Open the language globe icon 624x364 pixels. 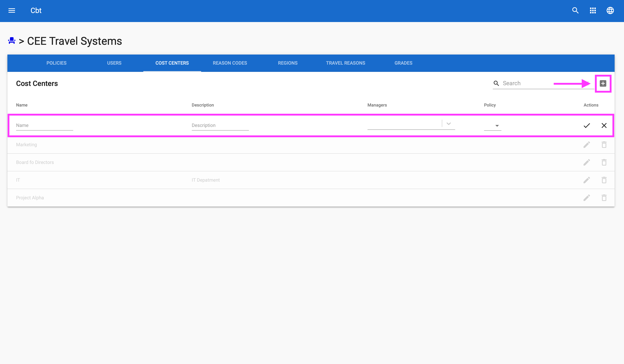(x=610, y=10)
